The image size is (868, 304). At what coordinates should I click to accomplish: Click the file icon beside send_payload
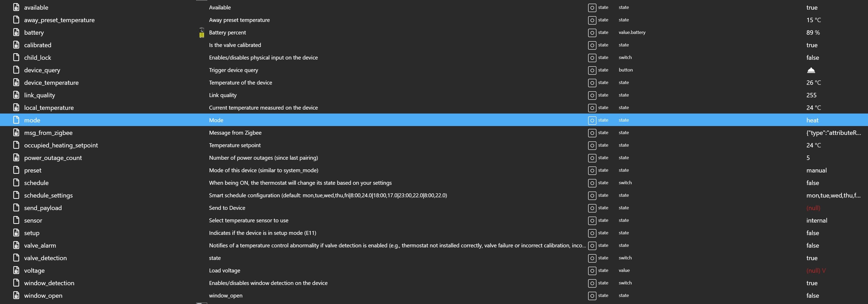tap(16, 208)
